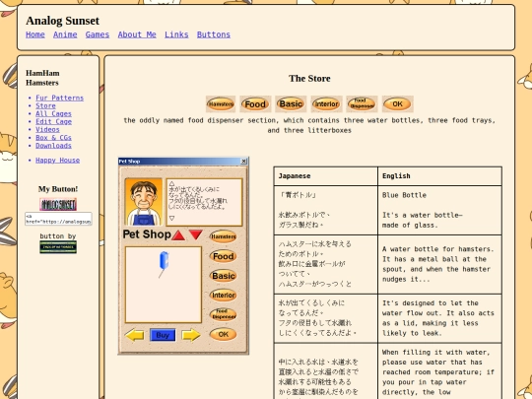The image size is (532, 399).
Task: Open the Games page link
Action: pyautogui.click(x=98, y=34)
